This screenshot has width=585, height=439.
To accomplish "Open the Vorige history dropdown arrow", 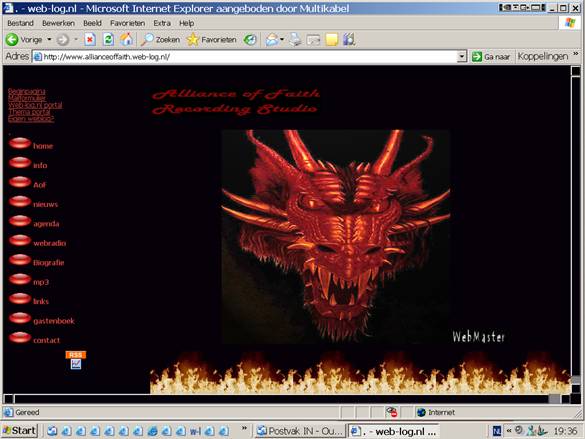I will [x=49, y=40].
